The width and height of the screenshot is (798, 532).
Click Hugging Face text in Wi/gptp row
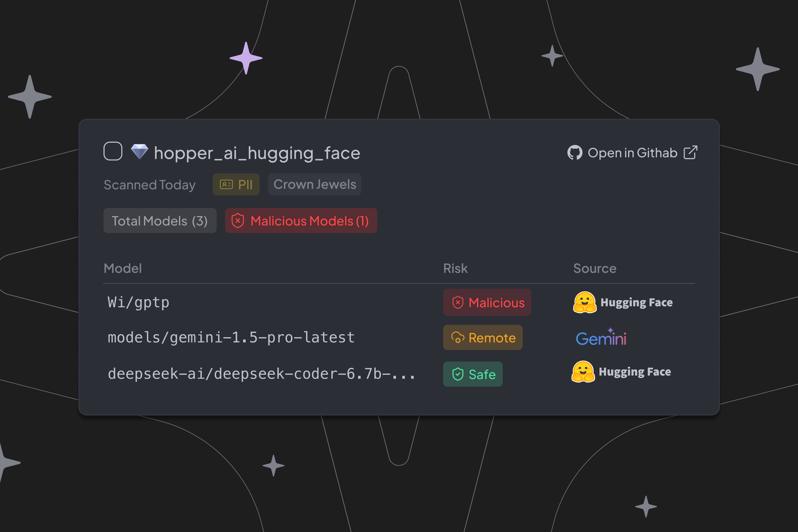tap(636, 302)
